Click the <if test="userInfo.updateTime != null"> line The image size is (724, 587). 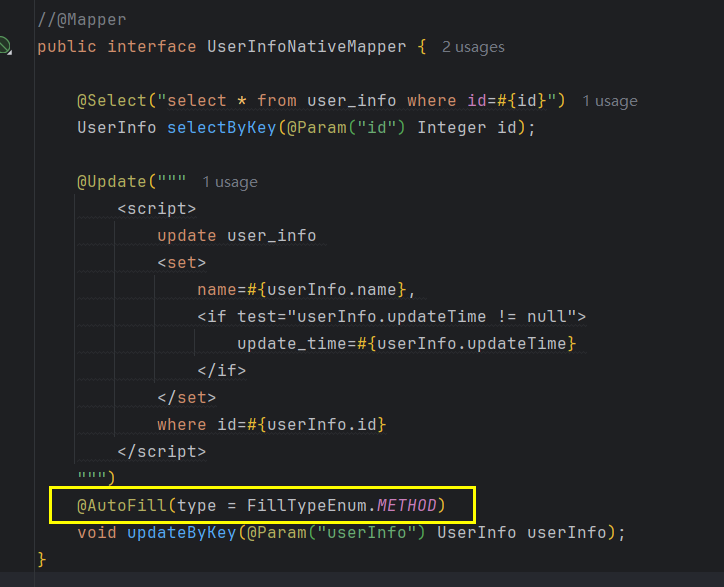pos(392,317)
